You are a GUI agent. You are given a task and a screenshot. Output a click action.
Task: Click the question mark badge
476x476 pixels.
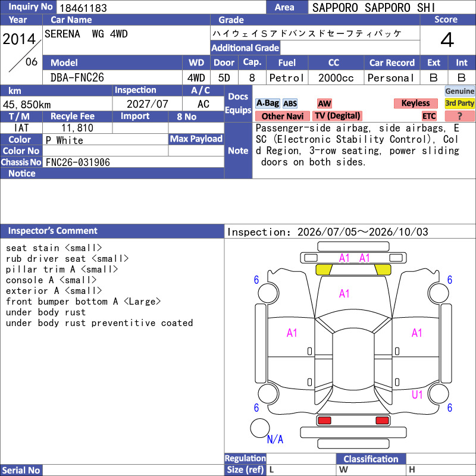[459, 116]
